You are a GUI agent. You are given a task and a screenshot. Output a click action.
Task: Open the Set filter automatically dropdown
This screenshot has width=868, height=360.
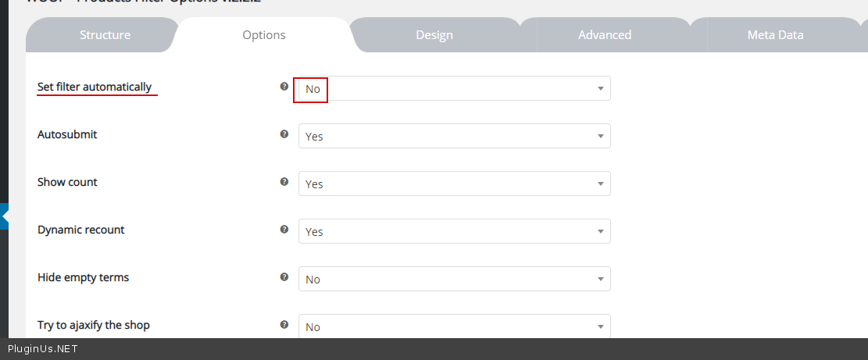coord(454,89)
